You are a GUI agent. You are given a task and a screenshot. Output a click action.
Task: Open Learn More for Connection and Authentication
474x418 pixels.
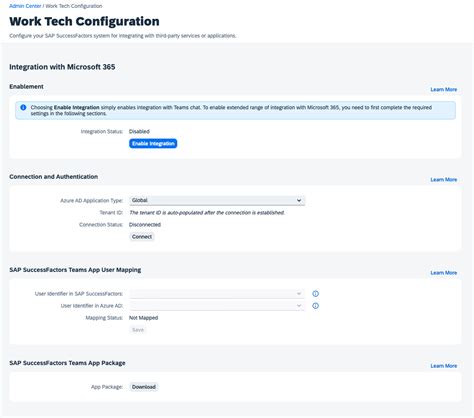(x=443, y=180)
